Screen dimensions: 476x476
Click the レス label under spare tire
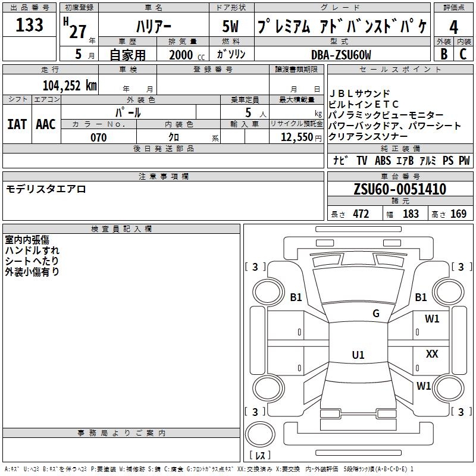click(260, 455)
